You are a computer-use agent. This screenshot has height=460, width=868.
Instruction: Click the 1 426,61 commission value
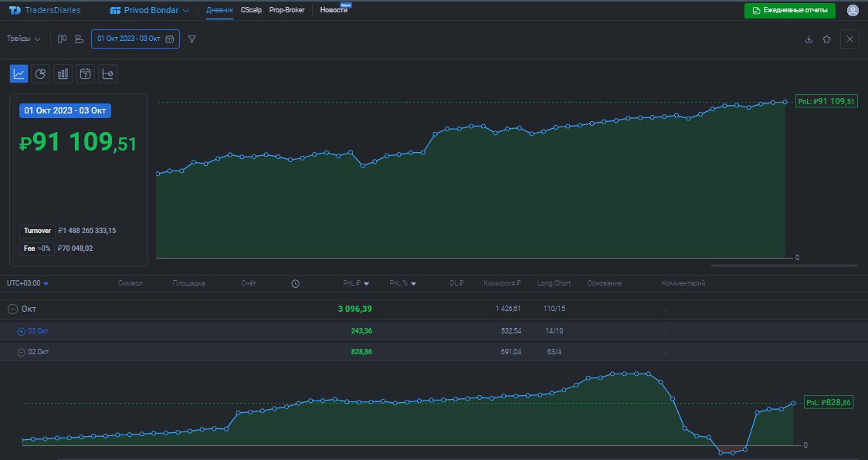click(x=507, y=309)
